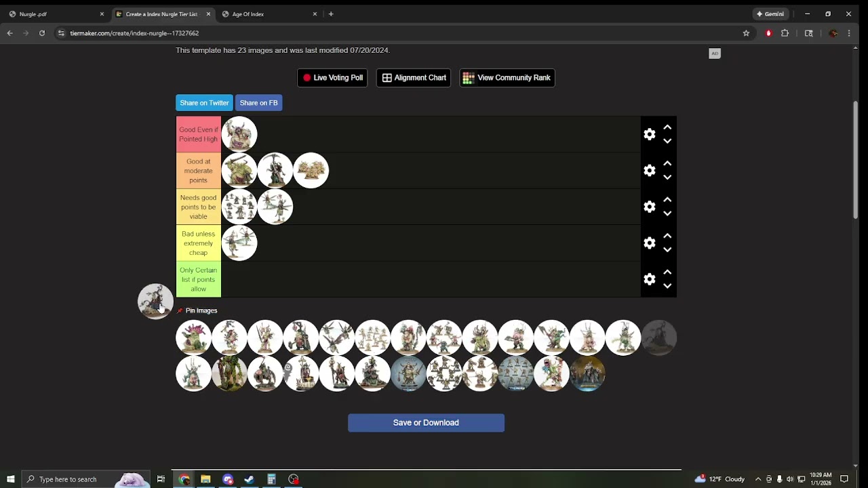The image size is (868, 488).
Task: Click the page vertical scrollbar
Action: click(856, 160)
